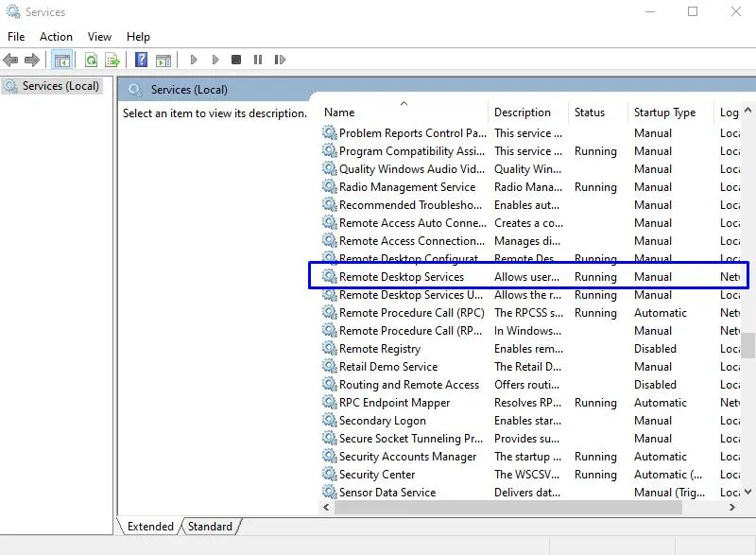The width and height of the screenshot is (756, 555).
Task: Sort services by the Startup Type column
Action: click(x=666, y=112)
